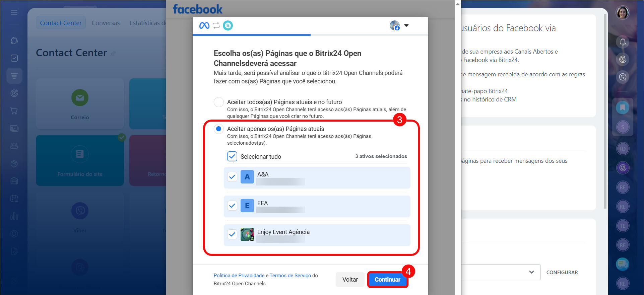
Task: Uncheck the A&A page checkbox
Action: [232, 177]
